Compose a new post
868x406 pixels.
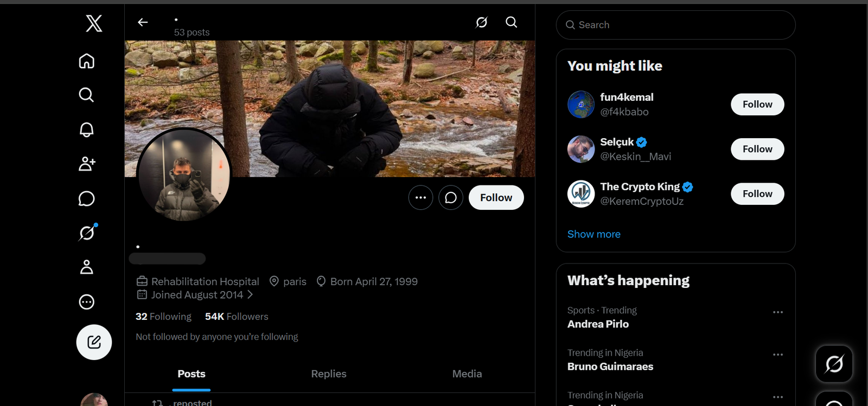pyautogui.click(x=94, y=342)
